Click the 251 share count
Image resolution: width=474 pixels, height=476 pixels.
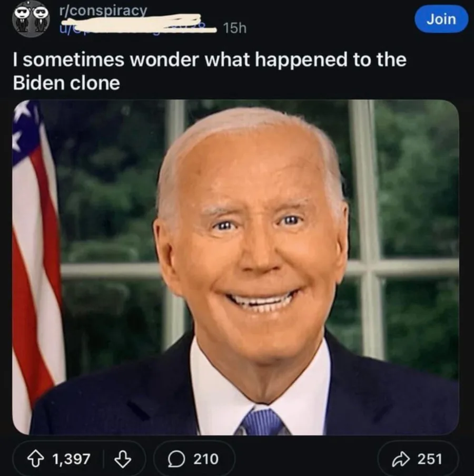click(430, 459)
